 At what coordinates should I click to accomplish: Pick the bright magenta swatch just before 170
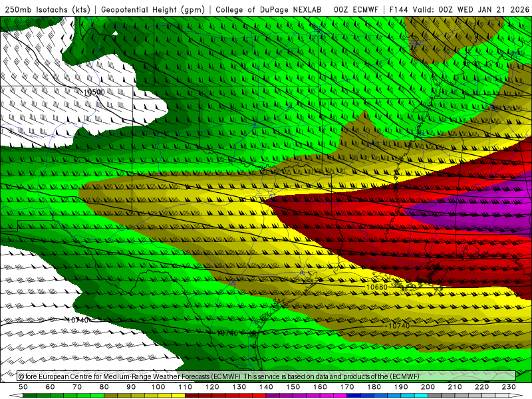click(340, 396)
